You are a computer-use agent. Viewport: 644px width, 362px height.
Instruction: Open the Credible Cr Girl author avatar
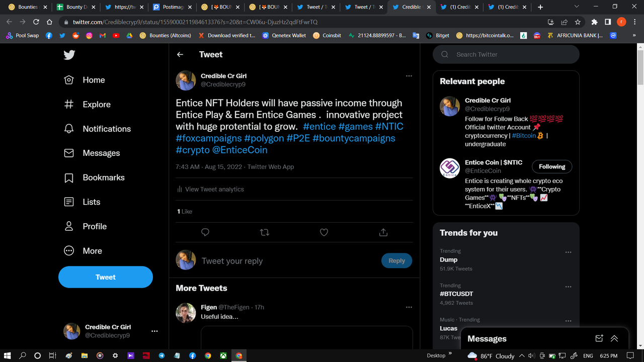tap(186, 80)
